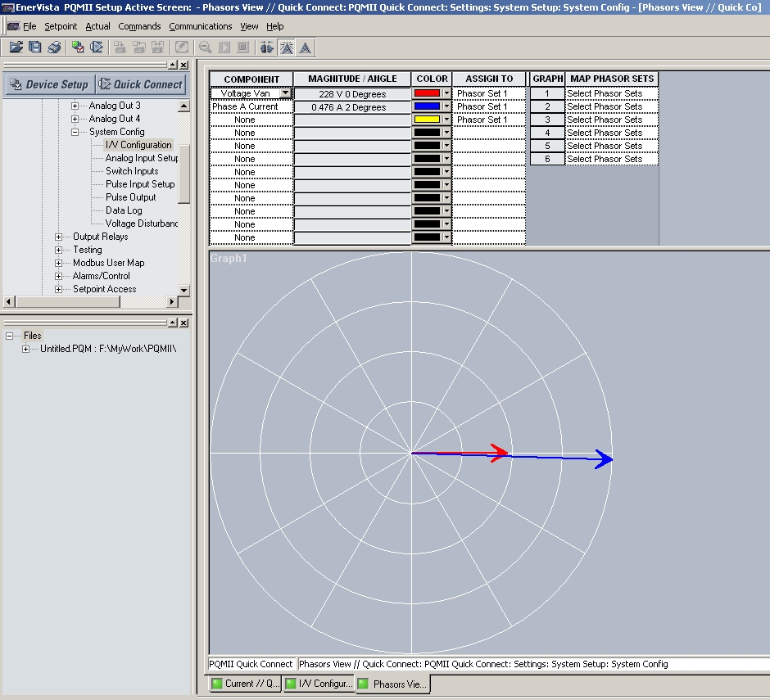Close the Files panel
770x700 pixels.
pyautogui.click(x=183, y=323)
